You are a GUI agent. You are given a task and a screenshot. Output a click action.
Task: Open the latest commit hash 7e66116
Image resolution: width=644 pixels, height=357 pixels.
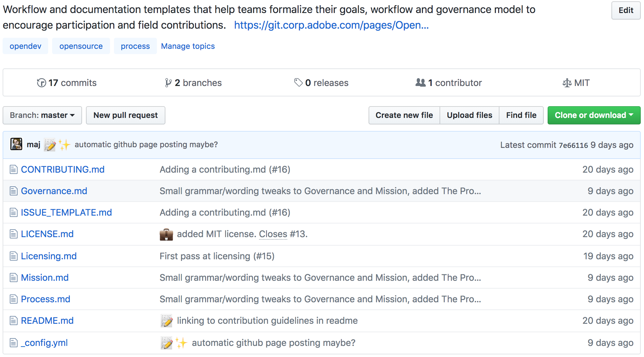point(573,145)
